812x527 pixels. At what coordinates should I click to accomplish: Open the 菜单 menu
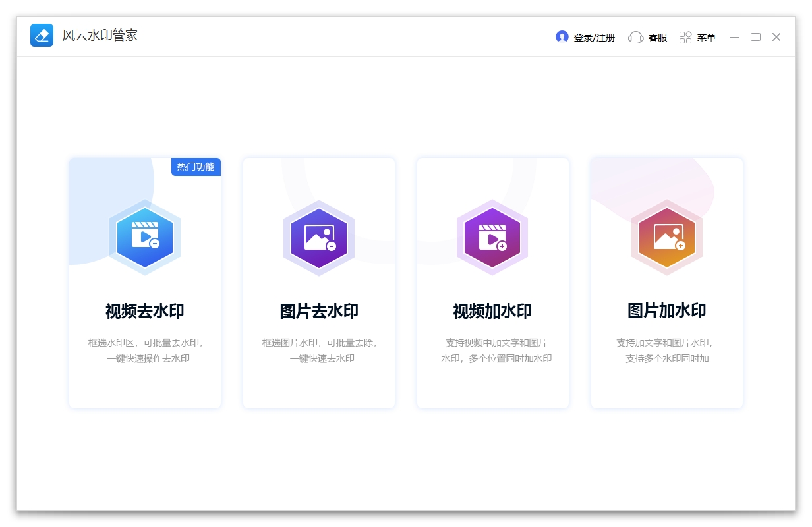pyautogui.click(x=707, y=38)
